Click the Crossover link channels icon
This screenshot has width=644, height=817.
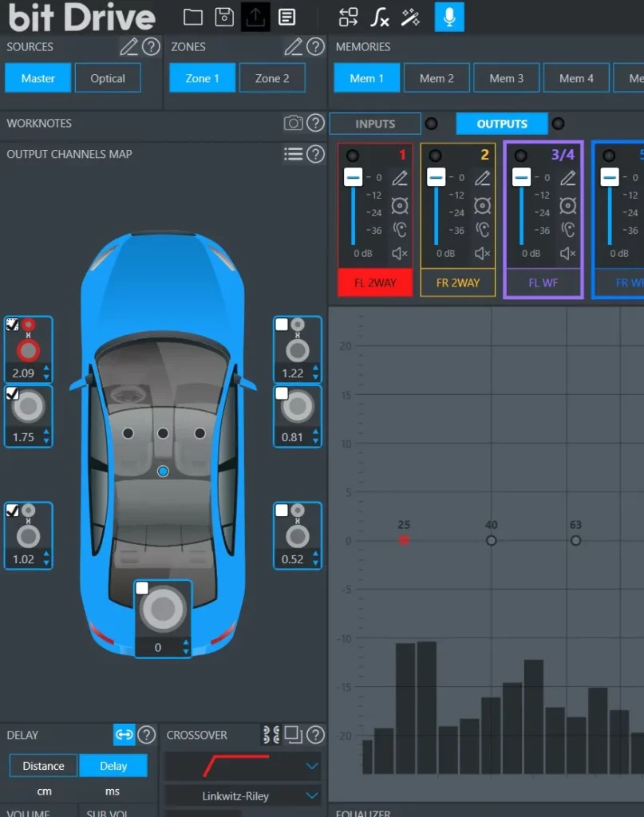pos(271,735)
